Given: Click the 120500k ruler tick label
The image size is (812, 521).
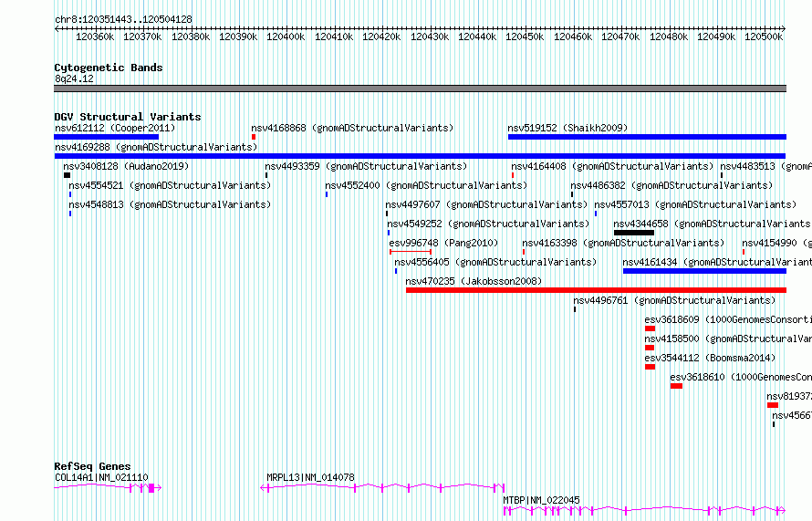Looking at the screenshot, I should click(764, 37).
